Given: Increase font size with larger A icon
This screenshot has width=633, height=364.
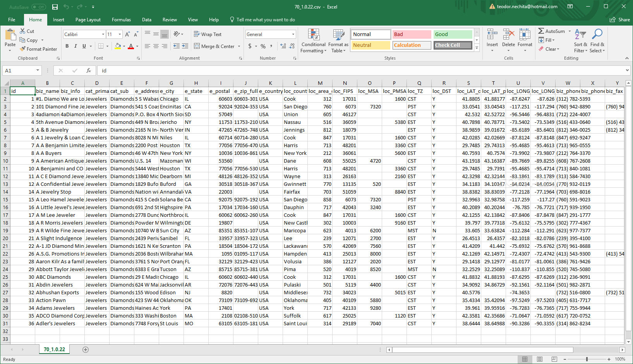Looking at the screenshot, I should click(127, 34).
